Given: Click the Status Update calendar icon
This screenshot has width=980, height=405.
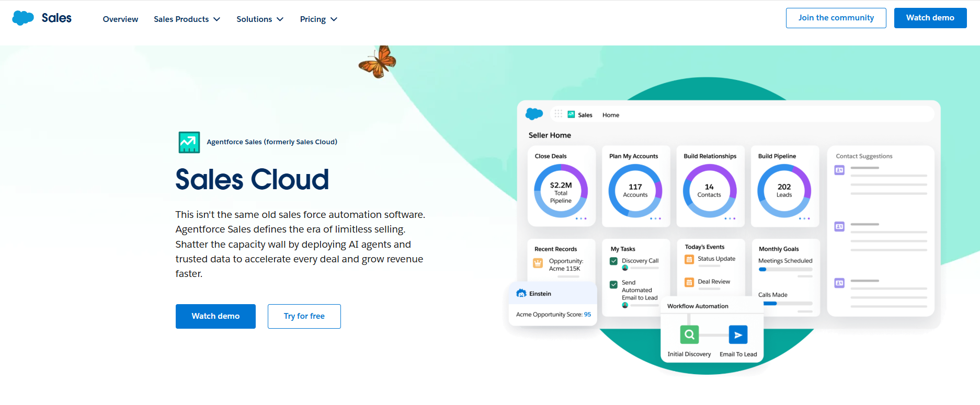Looking at the screenshot, I should pos(689,259).
